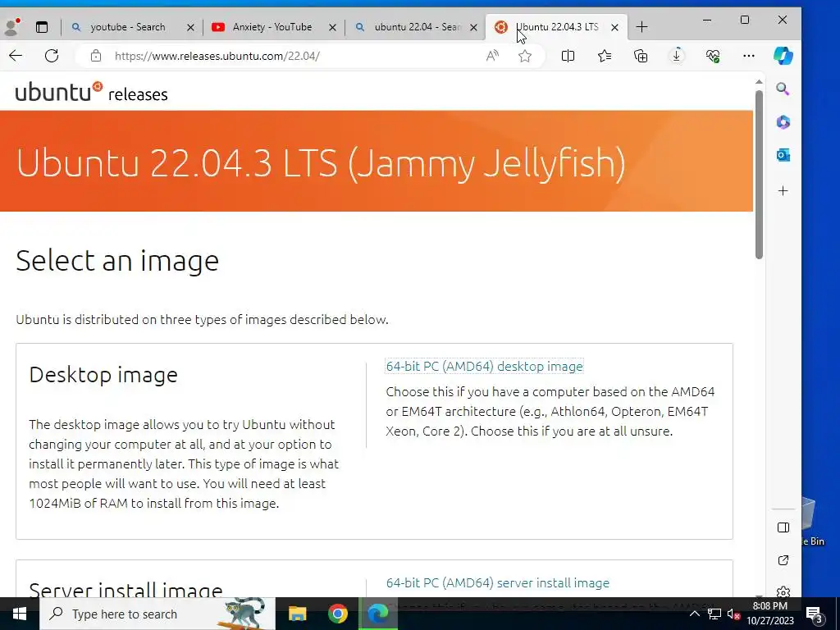This screenshot has width=840, height=630.
Task: Open Browser essentials heart icon
Action: pyautogui.click(x=713, y=56)
